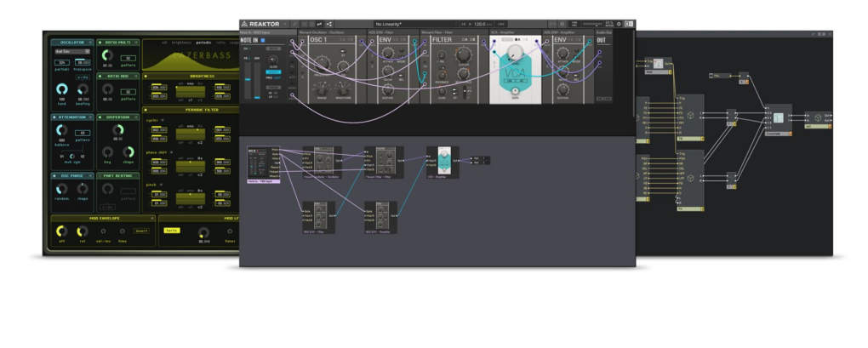Click SUSTAIN knob in amplifier ENV module
The width and height of the screenshot is (868, 348).
[x=563, y=88]
